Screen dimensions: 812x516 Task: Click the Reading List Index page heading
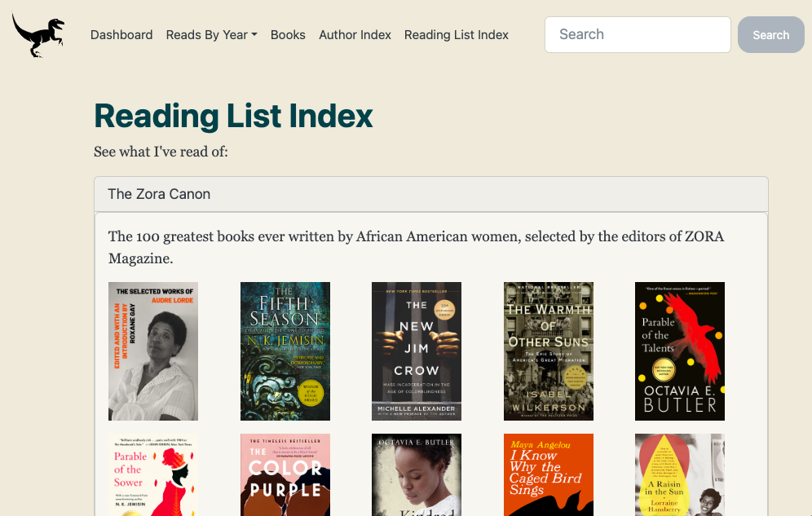pyautogui.click(x=233, y=116)
